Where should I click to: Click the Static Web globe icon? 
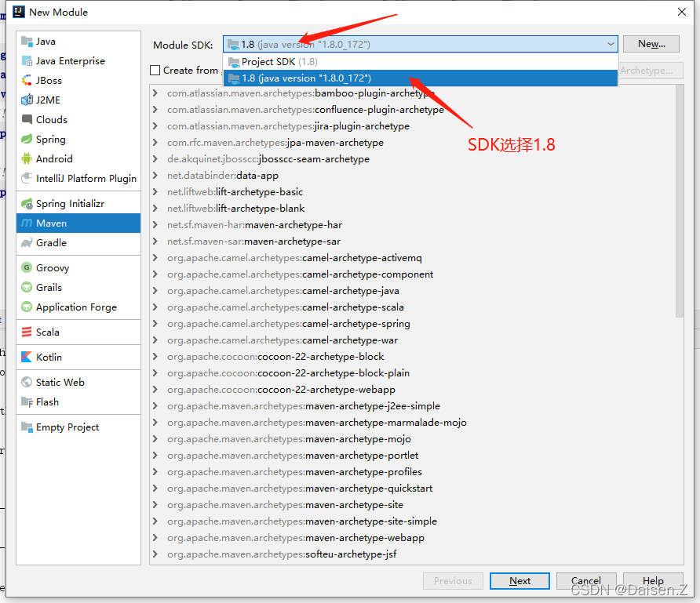pos(27,382)
